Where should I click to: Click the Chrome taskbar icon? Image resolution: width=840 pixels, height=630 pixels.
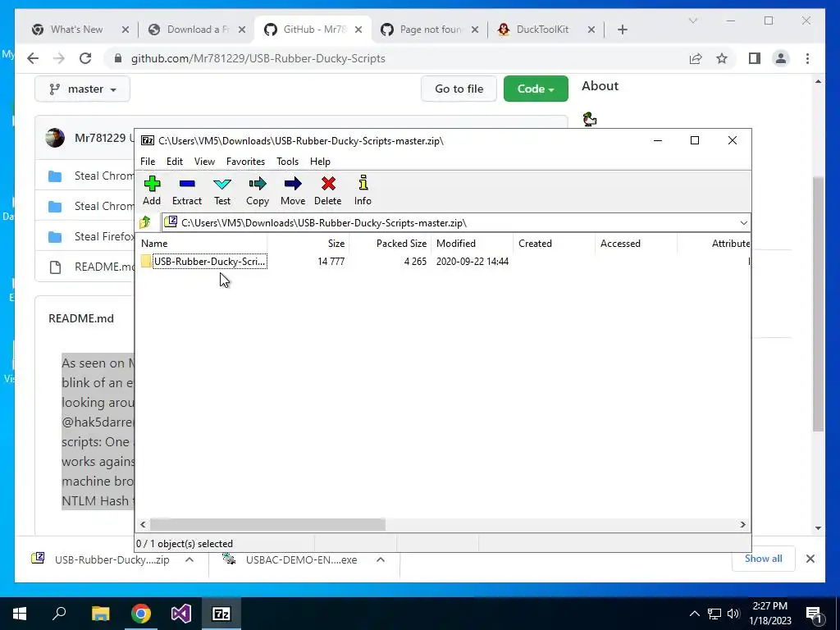[141, 614]
